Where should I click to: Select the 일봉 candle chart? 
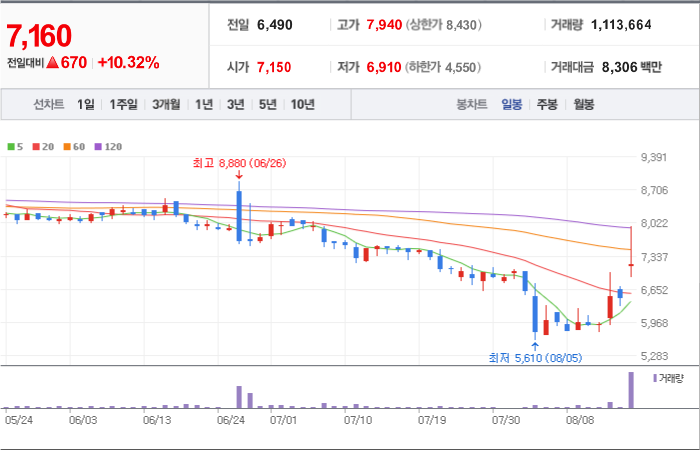pos(511,105)
